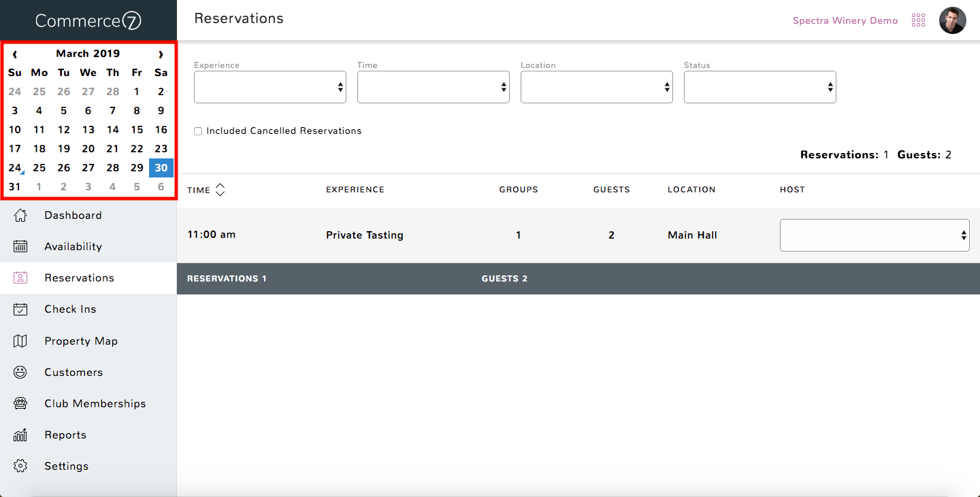Click the Property Map icon
Image resolution: width=980 pixels, height=497 pixels.
click(20, 341)
